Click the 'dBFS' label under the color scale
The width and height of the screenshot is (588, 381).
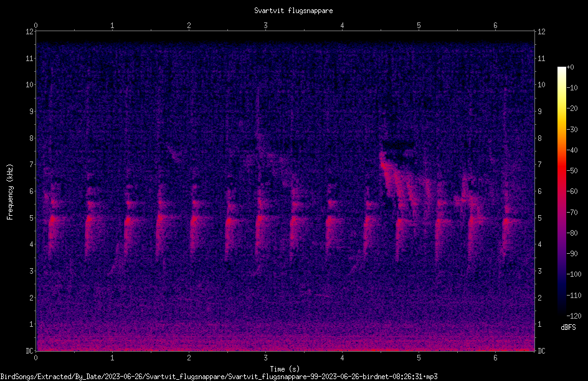click(x=568, y=327)
